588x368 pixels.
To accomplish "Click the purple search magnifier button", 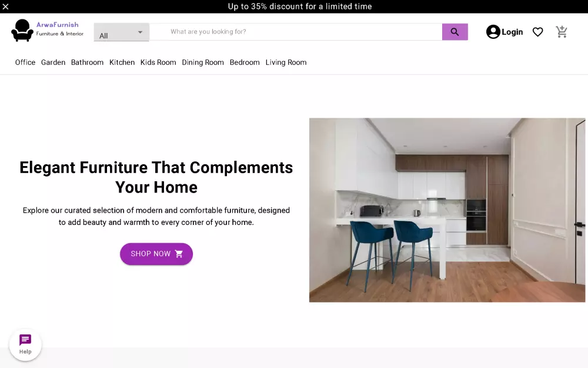I will pos(455,32).
